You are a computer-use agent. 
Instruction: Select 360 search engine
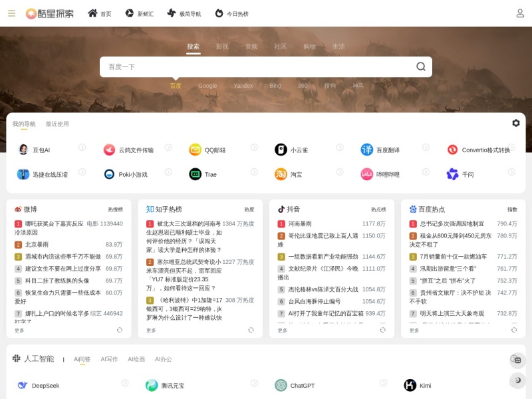(x=303, y=86)
